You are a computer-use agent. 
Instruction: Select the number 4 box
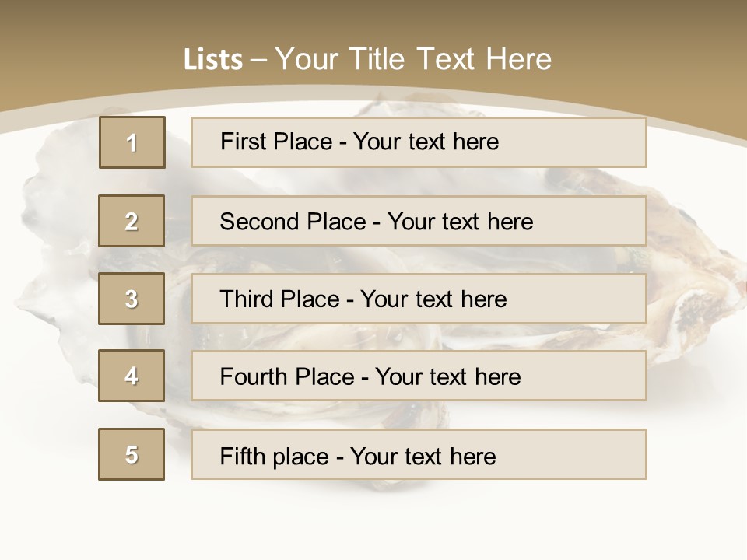tap(132, 376)
